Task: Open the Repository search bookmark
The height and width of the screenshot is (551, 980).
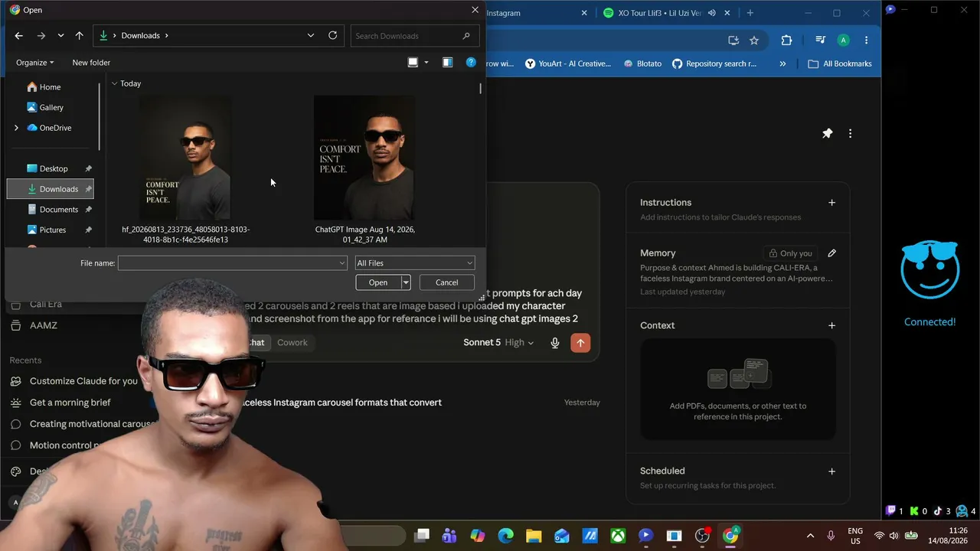Action: click(714, 64)
